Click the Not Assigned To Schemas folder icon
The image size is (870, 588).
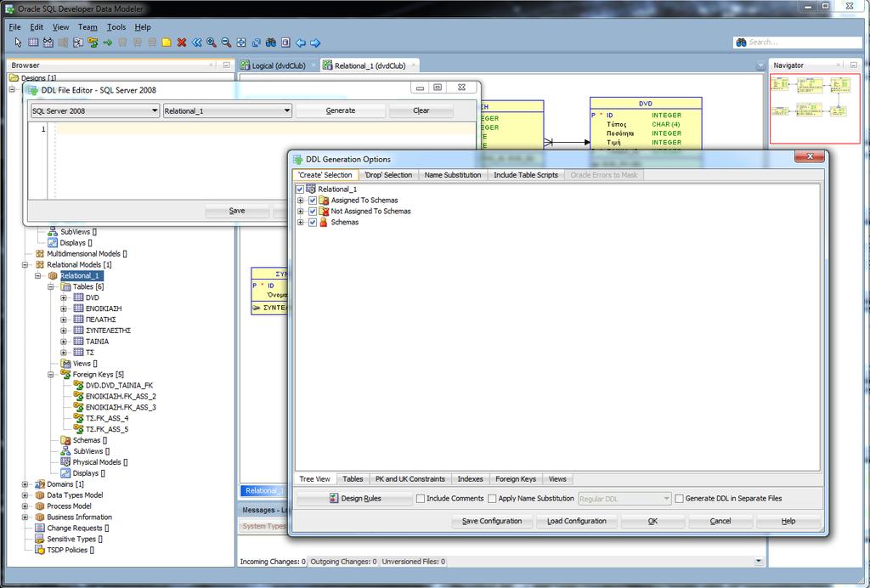coord(324,211)
